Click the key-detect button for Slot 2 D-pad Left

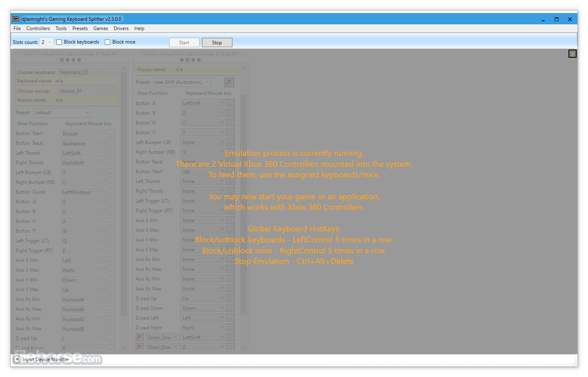click(231, 318)
